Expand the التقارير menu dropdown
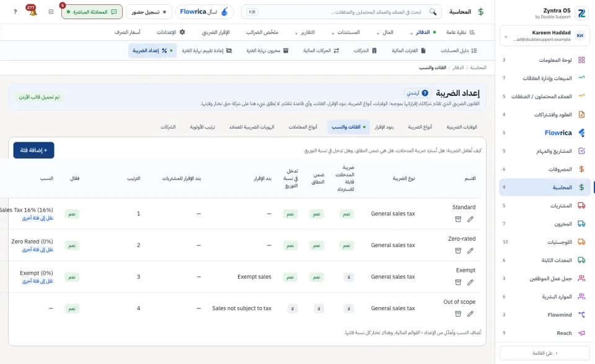The image size is (595, 364). (x=305, y=32)
